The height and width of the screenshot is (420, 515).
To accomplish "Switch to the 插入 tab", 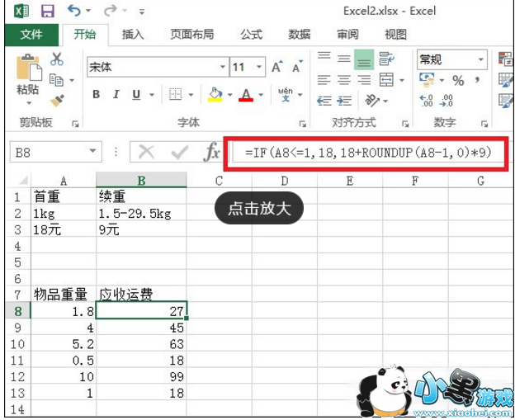I will tap(133, 35).
